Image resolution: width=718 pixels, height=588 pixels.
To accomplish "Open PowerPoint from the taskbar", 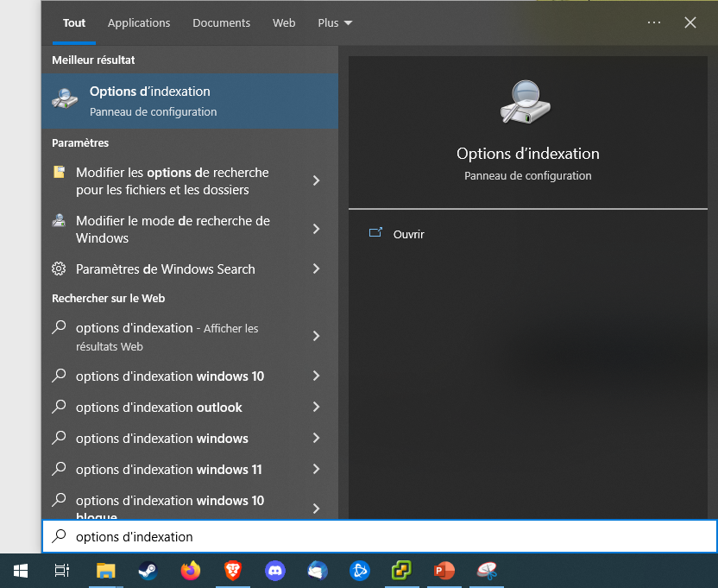I will point(444,571).
